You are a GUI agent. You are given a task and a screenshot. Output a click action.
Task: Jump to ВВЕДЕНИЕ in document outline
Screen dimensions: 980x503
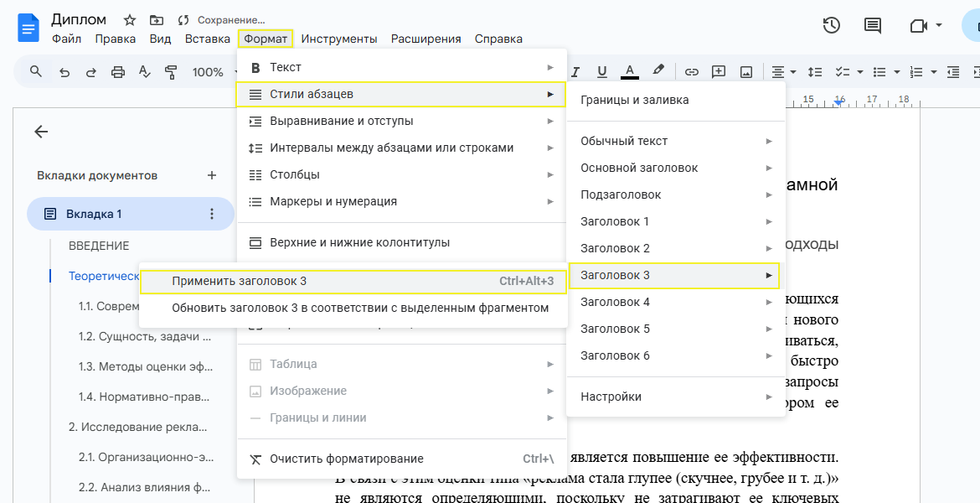click(99, 246)
